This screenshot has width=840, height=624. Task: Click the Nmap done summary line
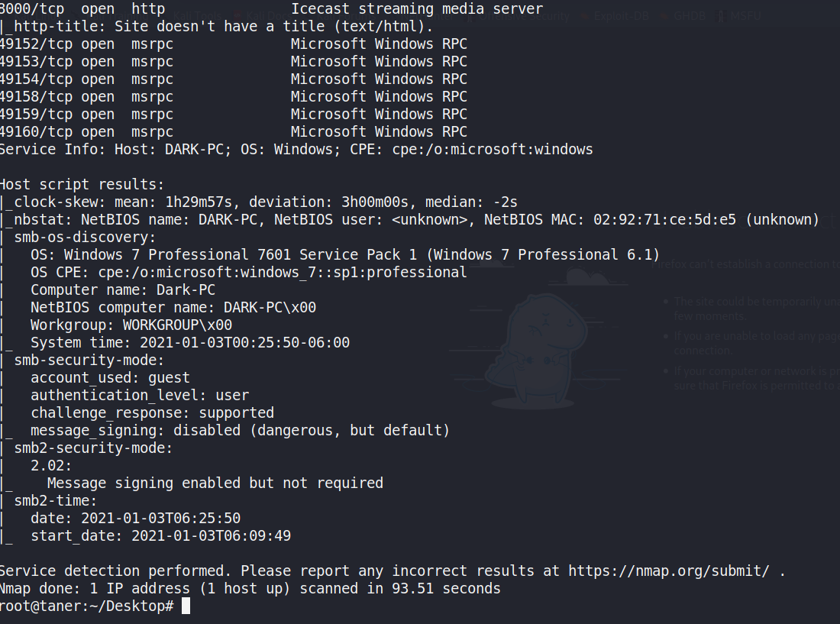(x=250, y=589)
